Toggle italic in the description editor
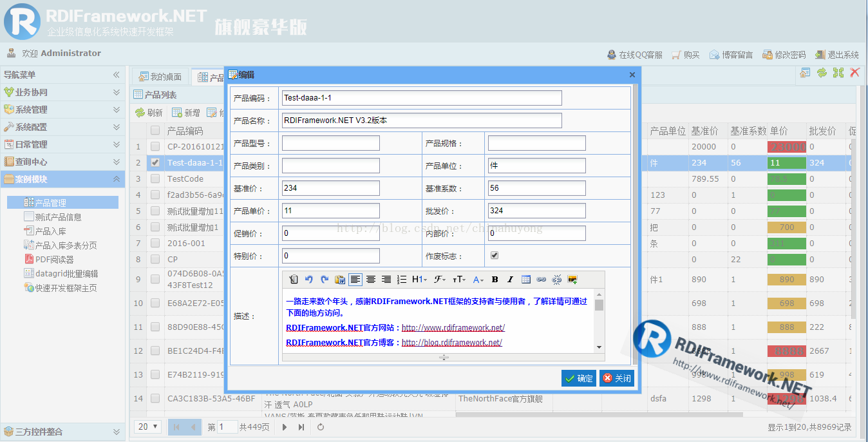 [x=510, y=279]
